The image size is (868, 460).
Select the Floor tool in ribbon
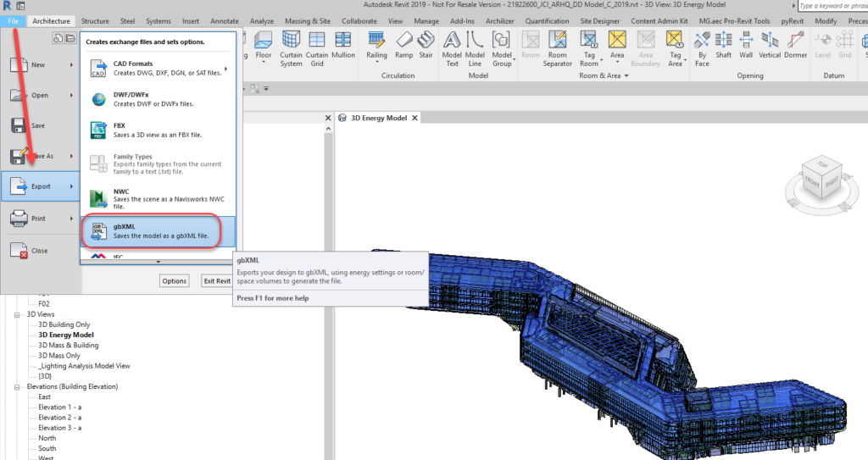(264, 46)
